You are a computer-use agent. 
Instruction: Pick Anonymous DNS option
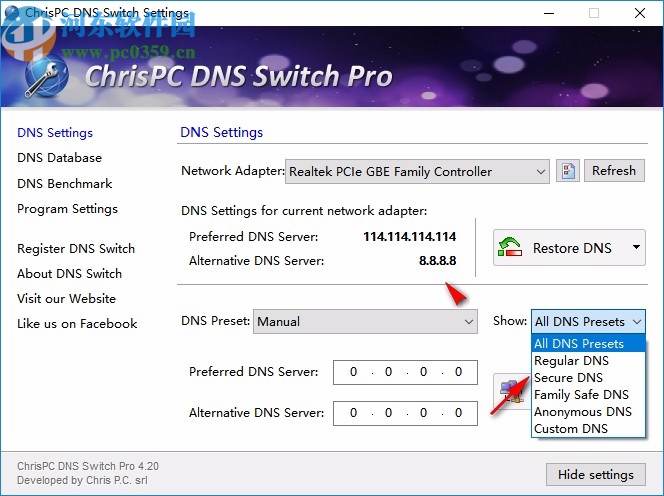pos(588,411)
